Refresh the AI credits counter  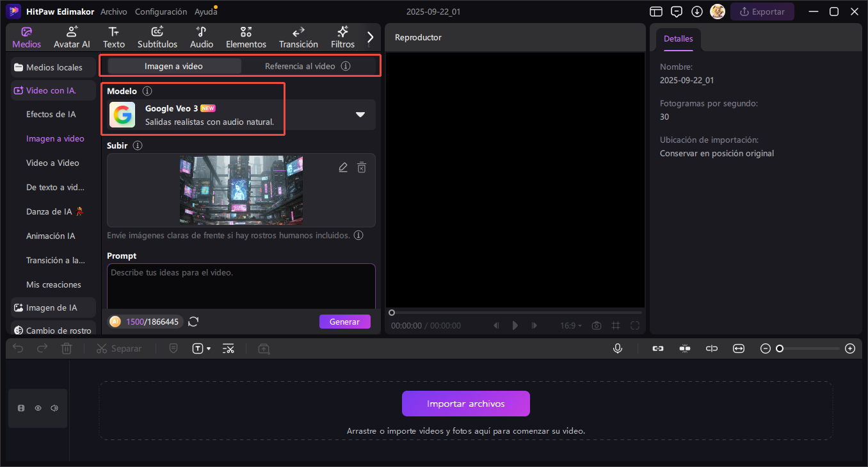coord(193,322)
